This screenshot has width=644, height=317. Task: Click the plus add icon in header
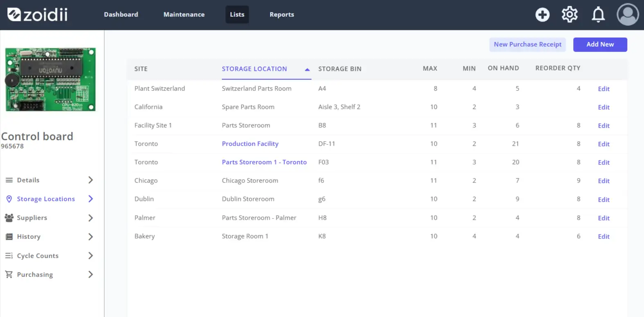click(542, 15)
